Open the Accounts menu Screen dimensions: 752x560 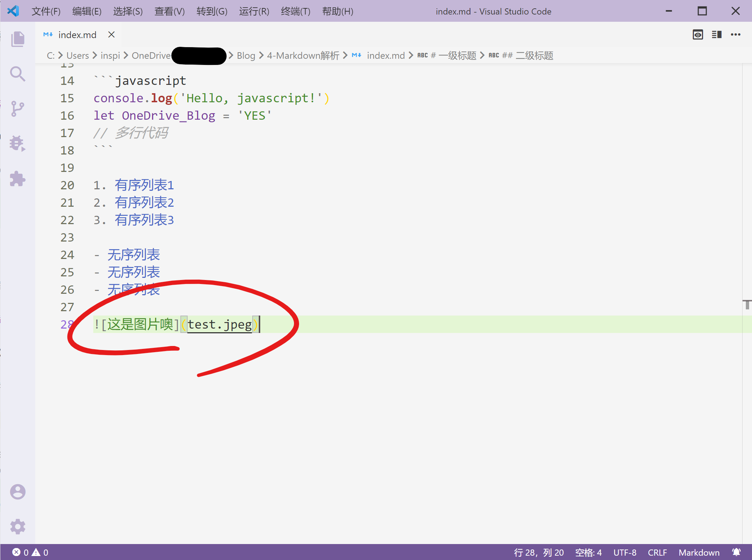click(17, 492)
